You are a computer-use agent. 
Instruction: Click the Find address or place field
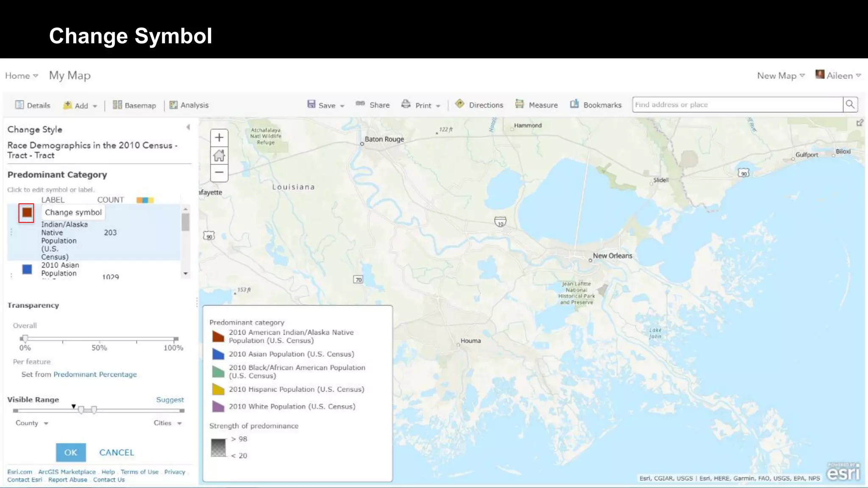tap(737, 105)
